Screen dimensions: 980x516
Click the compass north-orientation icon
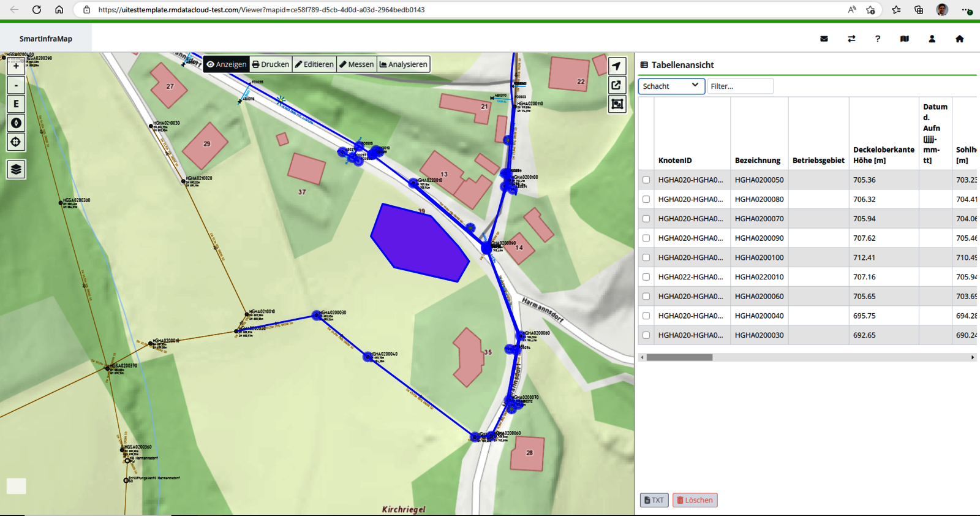coord(16,123)
